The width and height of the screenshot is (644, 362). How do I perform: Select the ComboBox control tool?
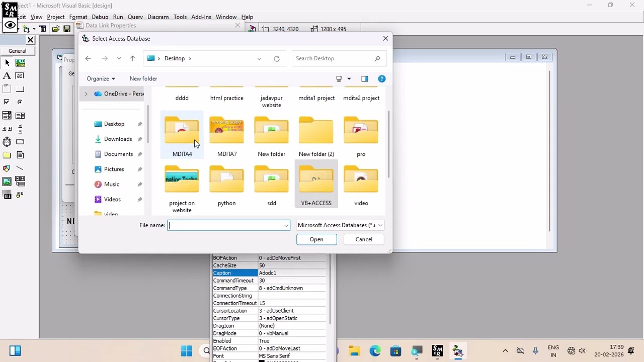point(7,116)
